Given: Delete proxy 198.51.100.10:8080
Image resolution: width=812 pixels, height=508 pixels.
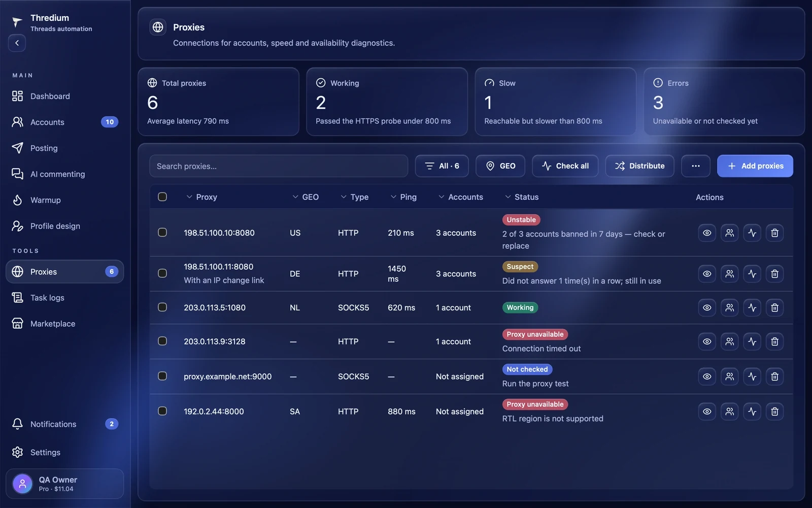Looking at the screenshot, I should (774, 233).
